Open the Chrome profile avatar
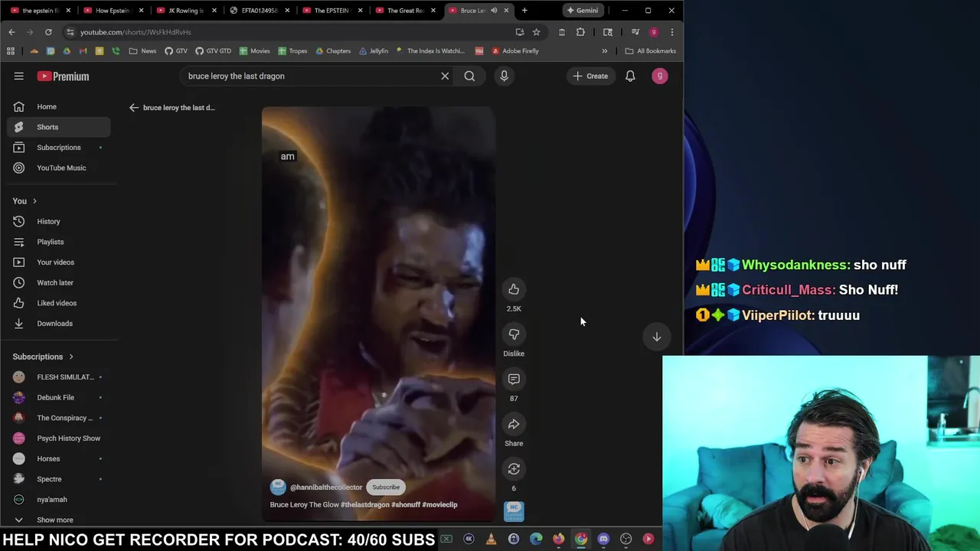 coord(653,32)
